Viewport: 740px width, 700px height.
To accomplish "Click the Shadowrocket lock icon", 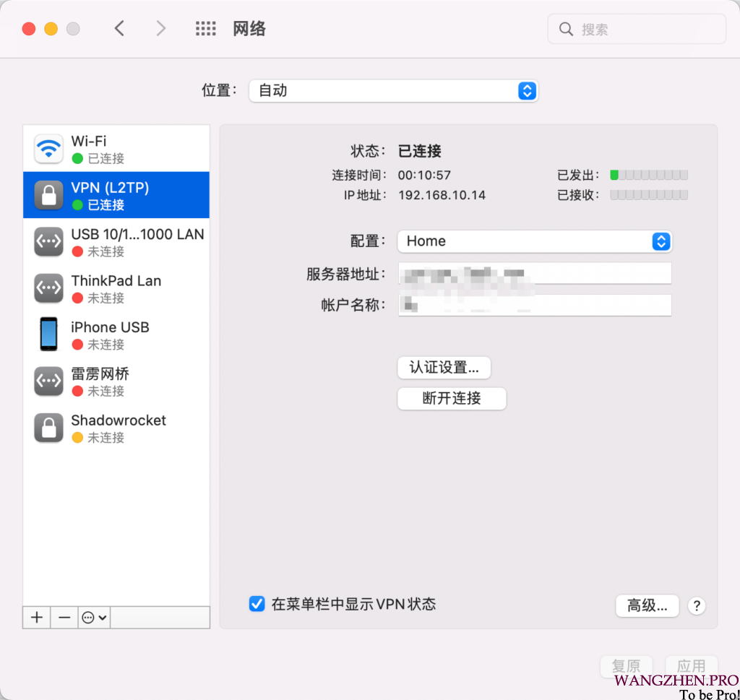I will (48, 428).
